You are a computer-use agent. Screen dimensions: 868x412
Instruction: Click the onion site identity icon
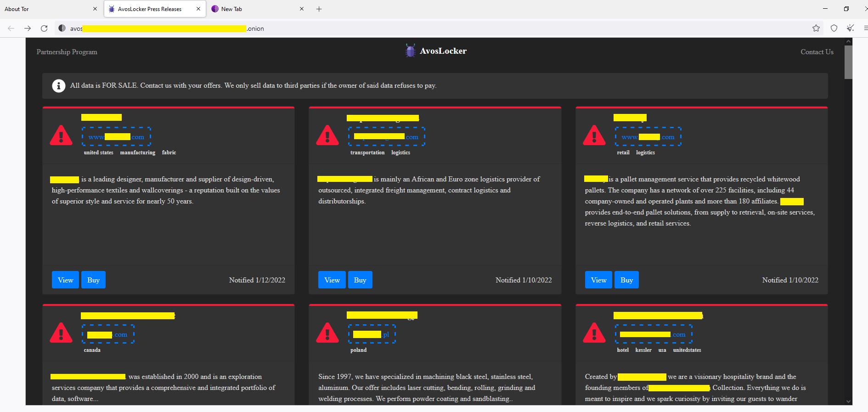[62, 28]
